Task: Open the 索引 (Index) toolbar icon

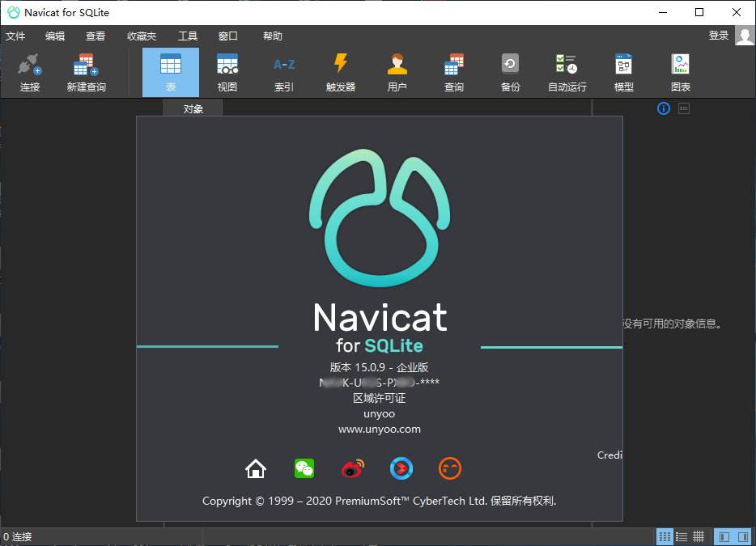Action: (284, 73)
